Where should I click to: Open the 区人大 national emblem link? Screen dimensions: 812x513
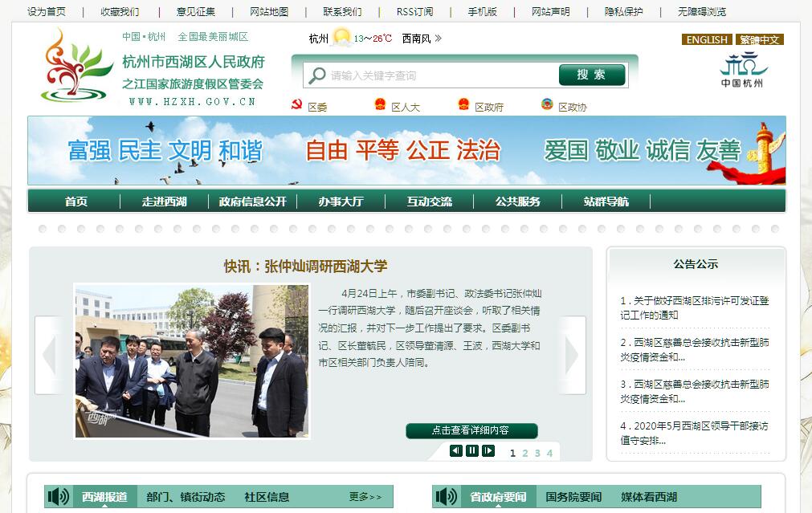pyautogui.click(x=380, y=105)
